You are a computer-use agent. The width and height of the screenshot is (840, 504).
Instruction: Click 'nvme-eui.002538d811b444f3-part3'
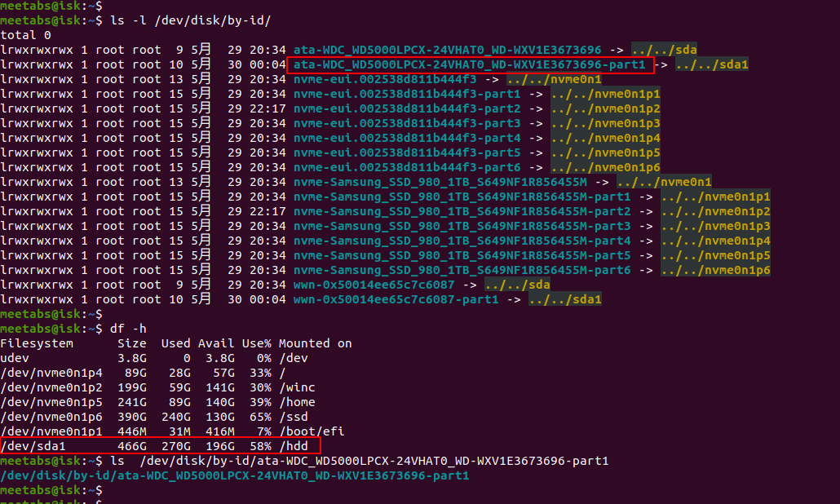point(407,124)
